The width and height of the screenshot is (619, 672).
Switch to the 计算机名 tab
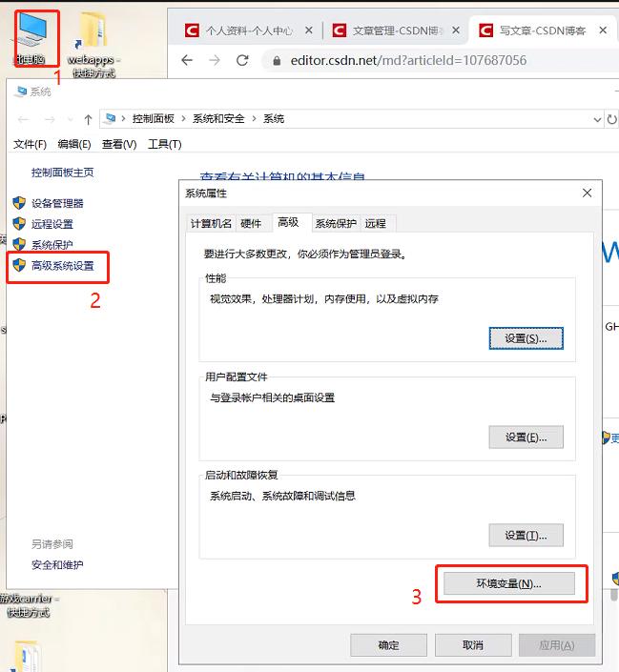coord(211,223)
